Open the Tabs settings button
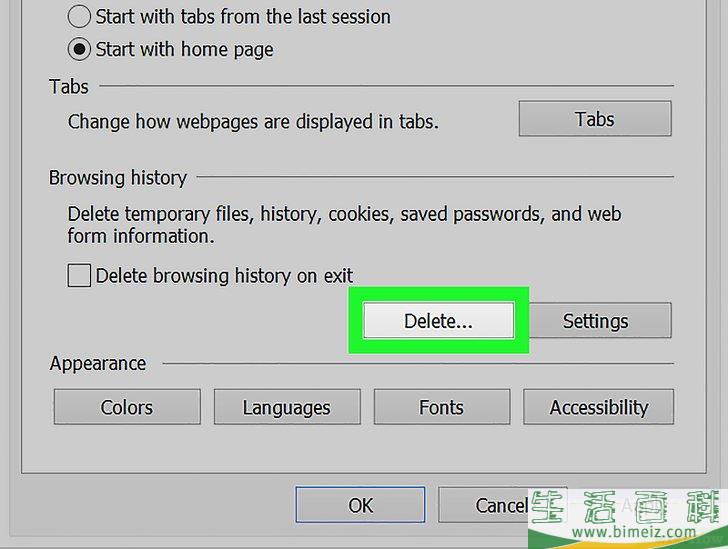This screenshot has width=728, height=549. tap(595, 119)
